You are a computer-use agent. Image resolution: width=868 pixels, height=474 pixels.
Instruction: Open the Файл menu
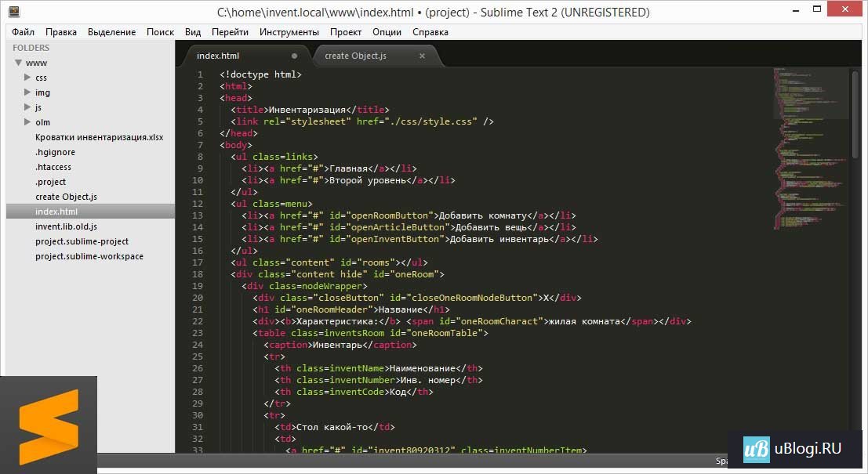(24, 32)
